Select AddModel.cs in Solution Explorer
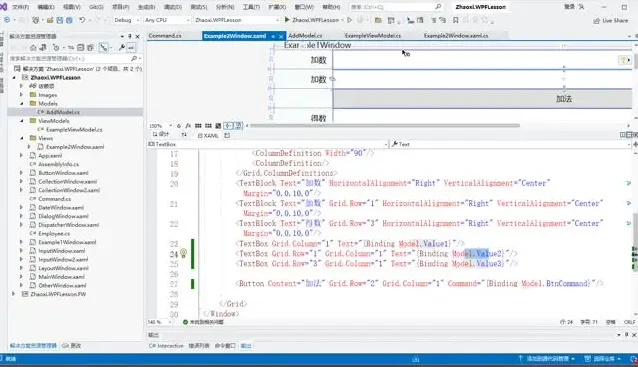This screenshot has height=367, width=638. (63, 112)
